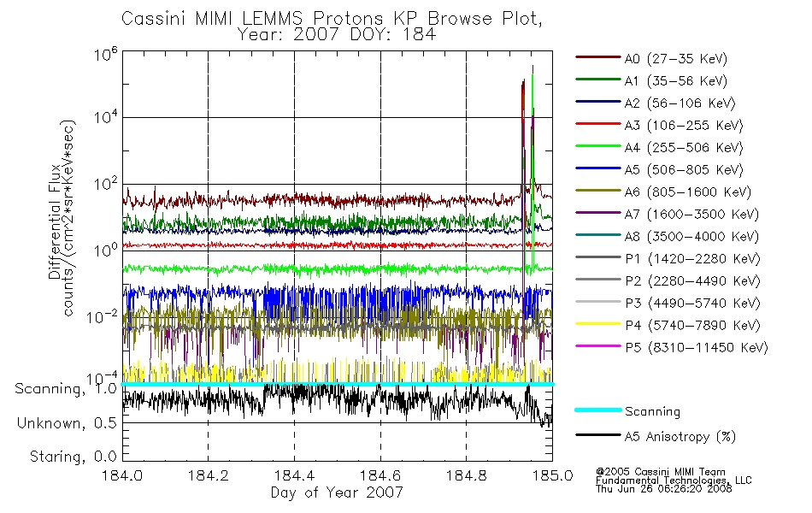Click the A1 (35-56 KeV) green legend line
812x513 pixels.
[597, 80]
